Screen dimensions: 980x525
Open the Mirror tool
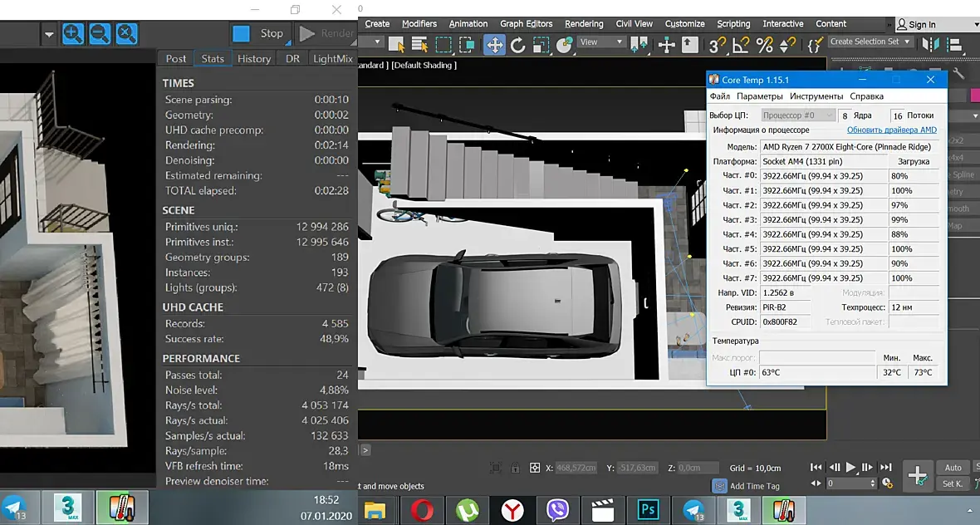click(932, 44)
